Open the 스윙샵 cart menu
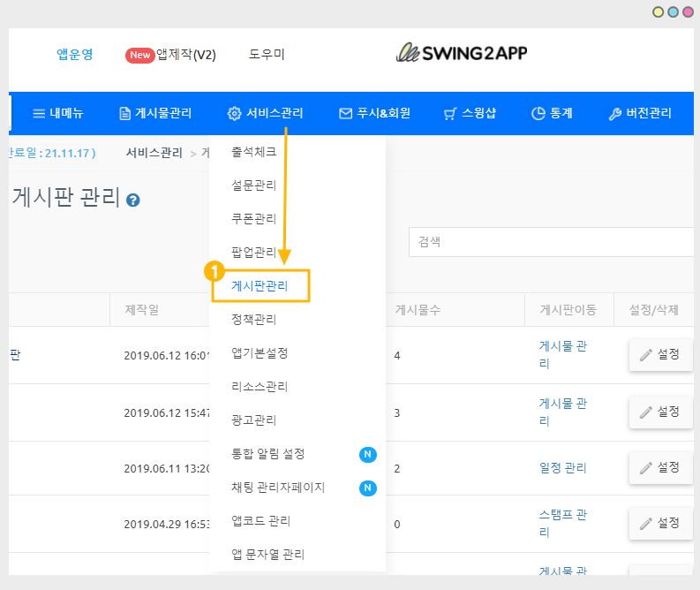 point(470,113)
